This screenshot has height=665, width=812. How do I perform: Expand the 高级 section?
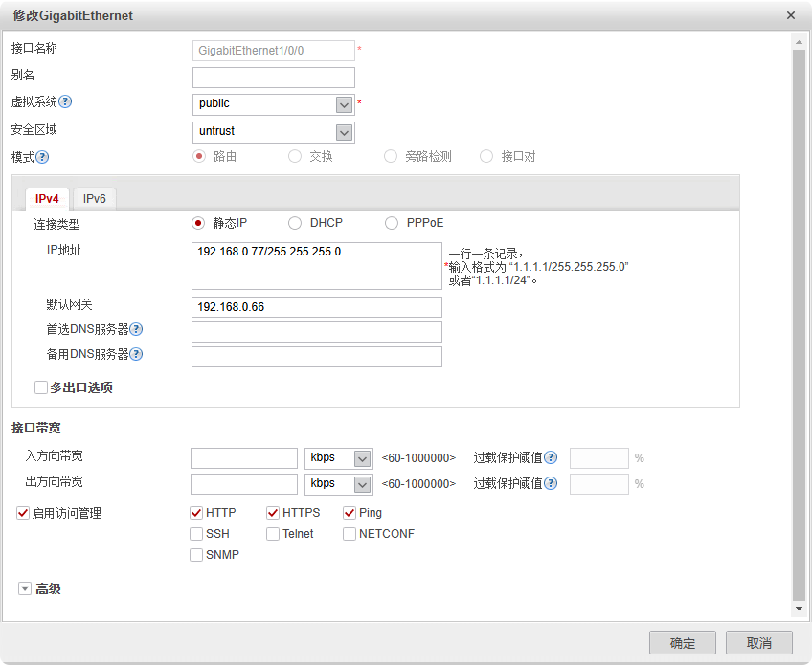pyautogui.click(x=25, y=588)
